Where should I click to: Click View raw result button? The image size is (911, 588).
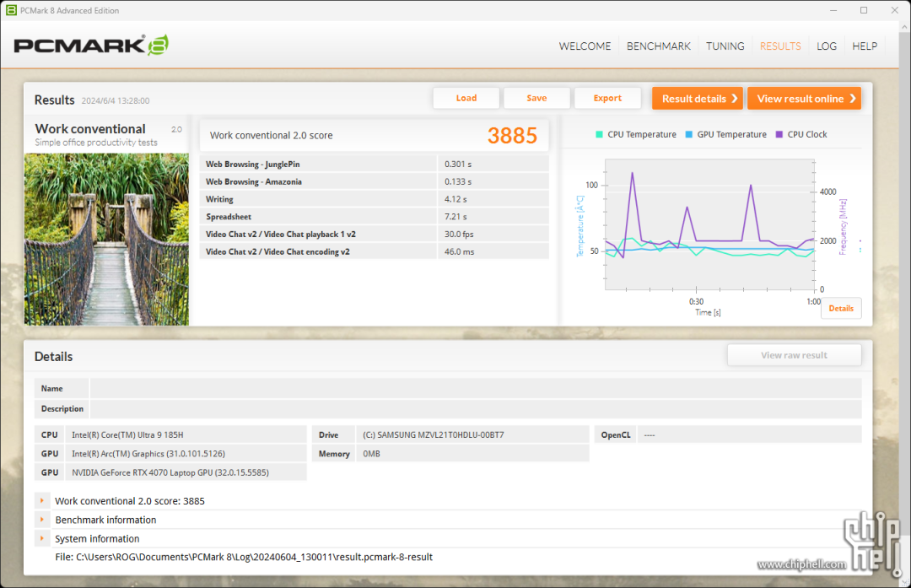[x=794, y=355]
